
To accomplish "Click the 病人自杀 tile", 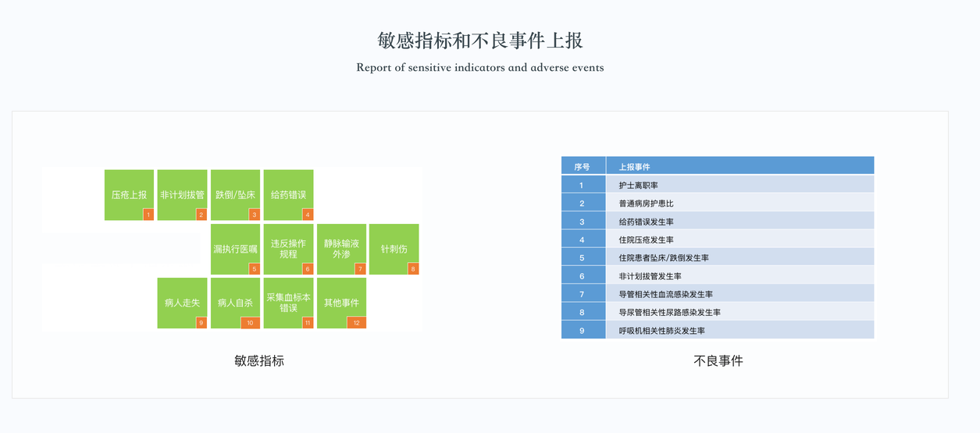I will coord(235,303).
